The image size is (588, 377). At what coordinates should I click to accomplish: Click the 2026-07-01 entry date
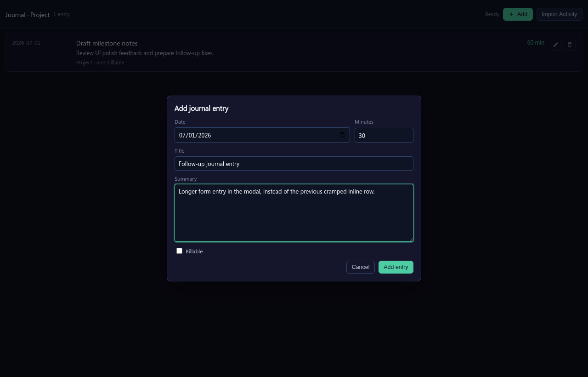[26, 43]
